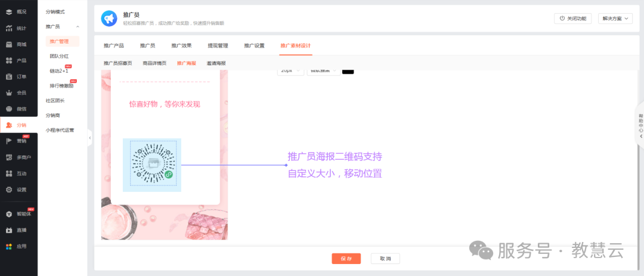Open the 多商户 multi-merchant icon
The height and width of the screenshot is (276, 644).
(x=8, y=157)
